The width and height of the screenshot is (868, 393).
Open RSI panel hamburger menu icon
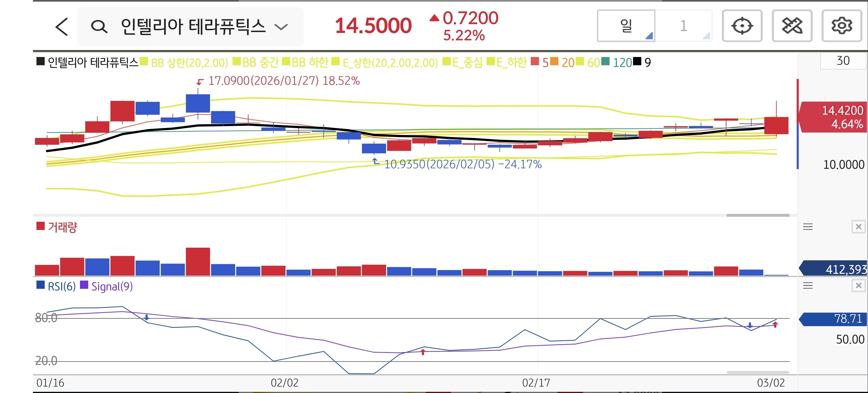tap(808, 285)
